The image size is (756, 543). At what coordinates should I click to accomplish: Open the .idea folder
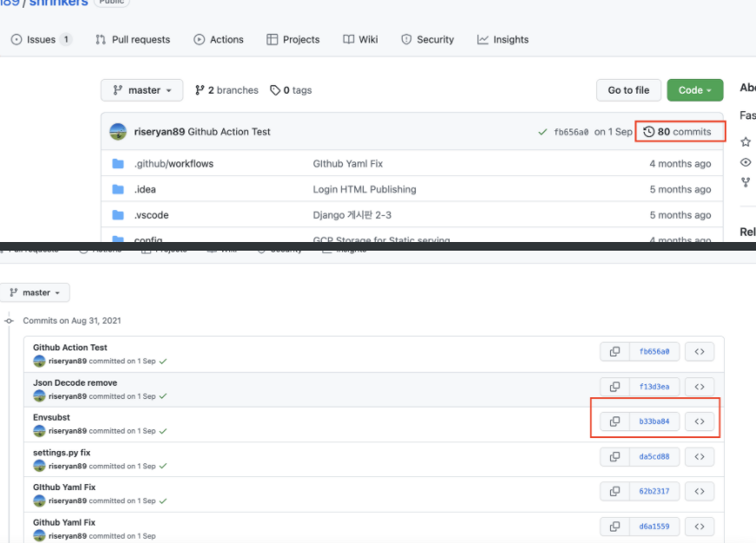pos(145,189)
